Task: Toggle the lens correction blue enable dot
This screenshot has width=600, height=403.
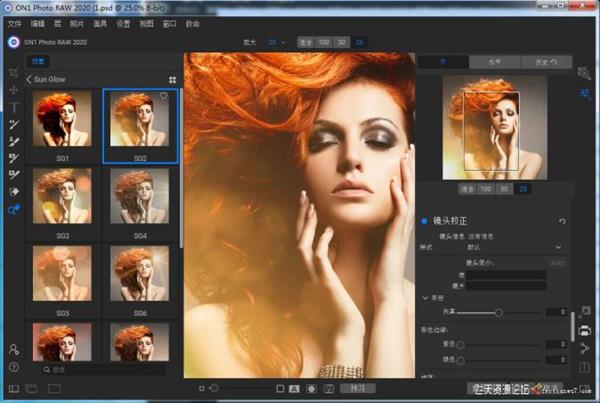Action: [x=424, y=221]
